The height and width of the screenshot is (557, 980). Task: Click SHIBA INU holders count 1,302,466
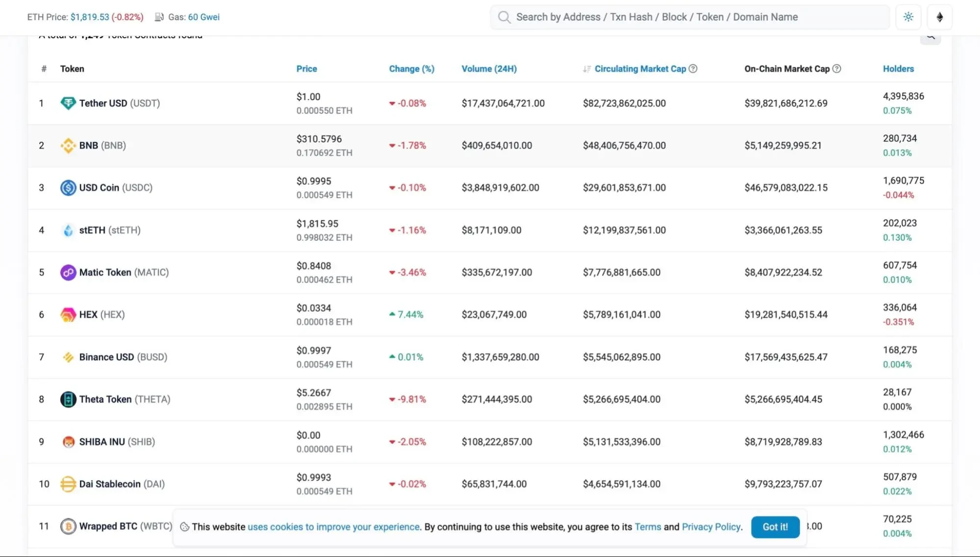pyautogui.click(x=904, y=435)
